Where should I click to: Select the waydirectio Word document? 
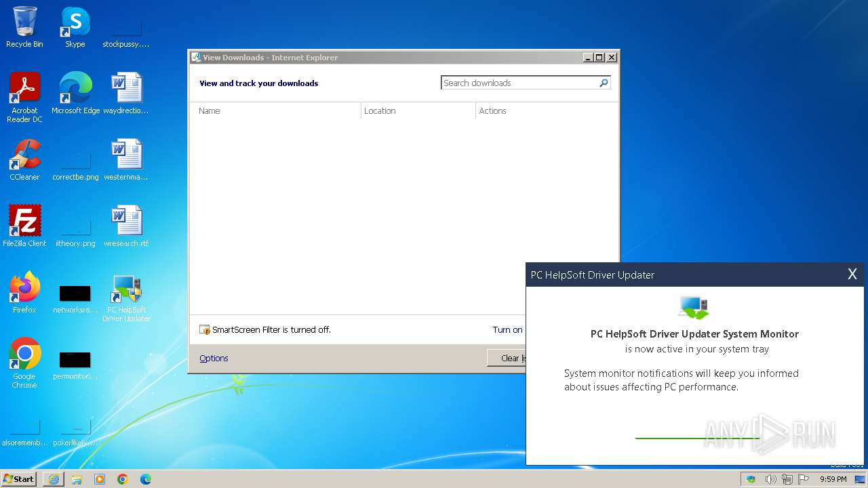125,93
